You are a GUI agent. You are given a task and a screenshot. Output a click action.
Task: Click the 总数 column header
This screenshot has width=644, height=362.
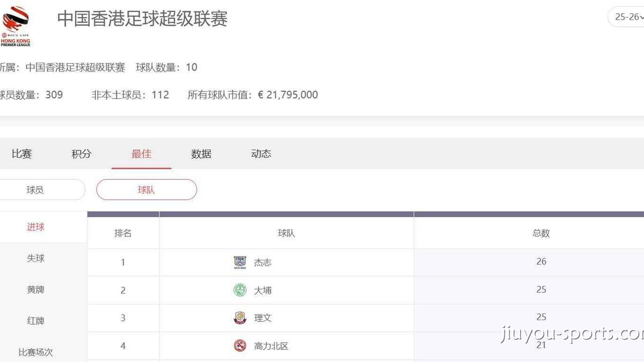click(x=541, y=233)
